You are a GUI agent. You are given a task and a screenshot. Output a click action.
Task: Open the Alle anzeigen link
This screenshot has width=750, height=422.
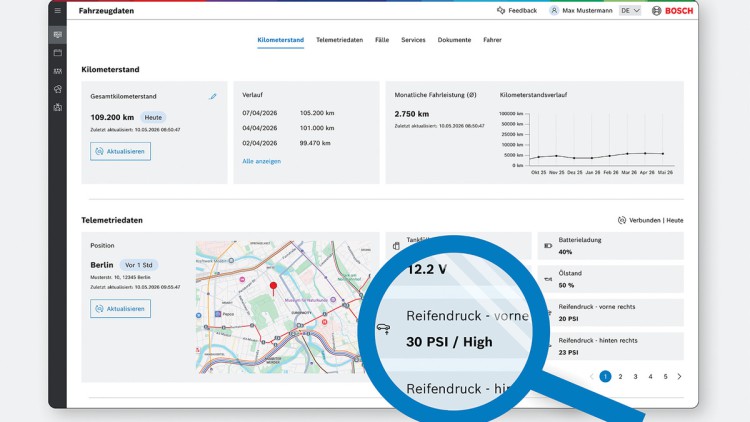pyautogui.click(x=261, y=161)
